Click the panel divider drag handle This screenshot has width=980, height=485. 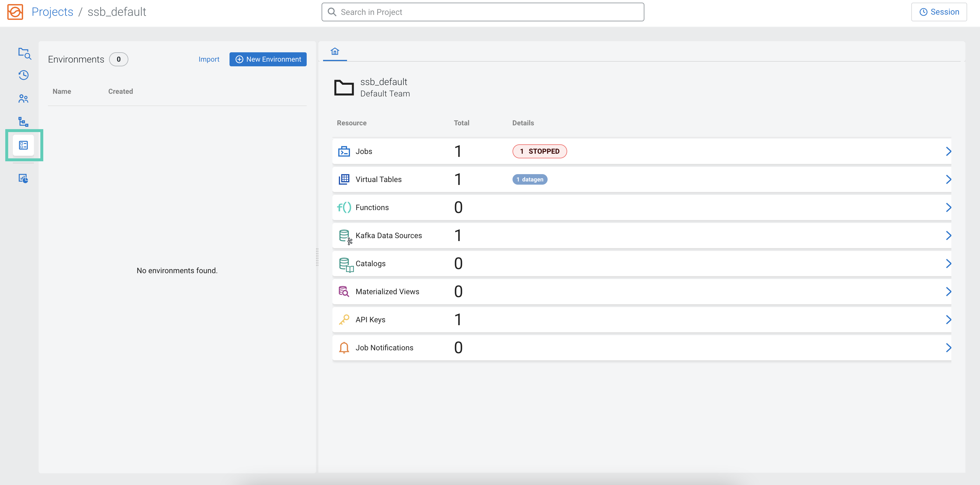[317, 257]
